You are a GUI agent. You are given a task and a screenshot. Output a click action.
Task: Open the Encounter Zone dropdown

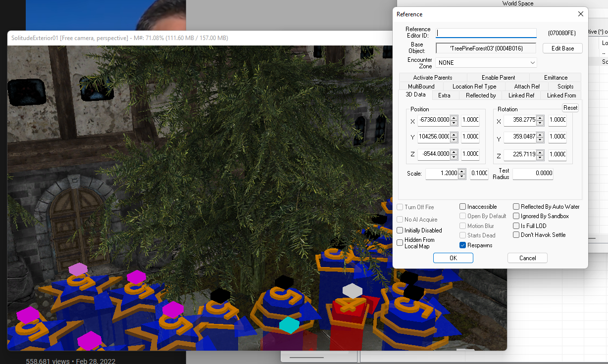486,63
